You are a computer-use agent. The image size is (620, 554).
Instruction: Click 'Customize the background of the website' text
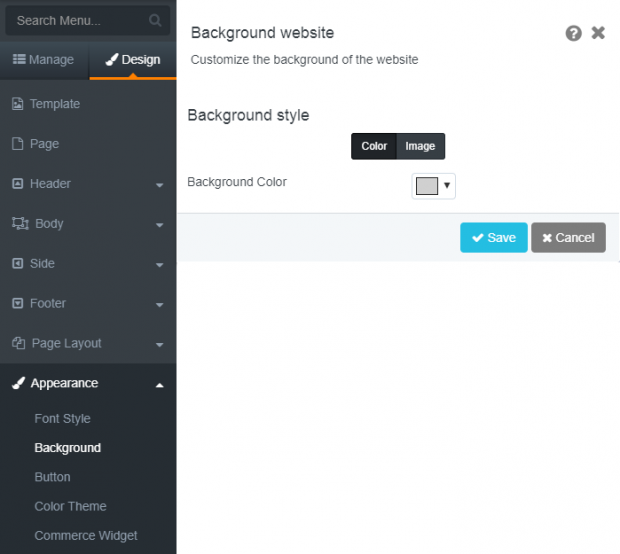pyautogui.click(x=304, y=60)
